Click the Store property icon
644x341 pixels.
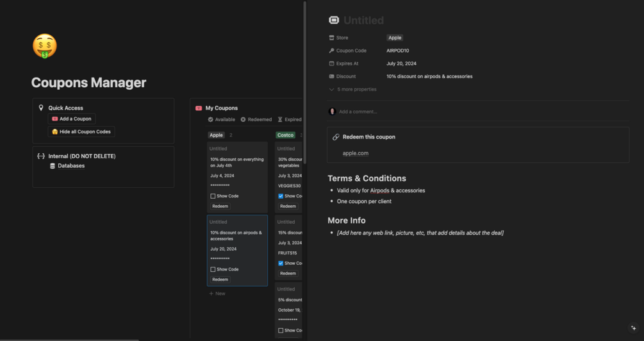point(331,38)
